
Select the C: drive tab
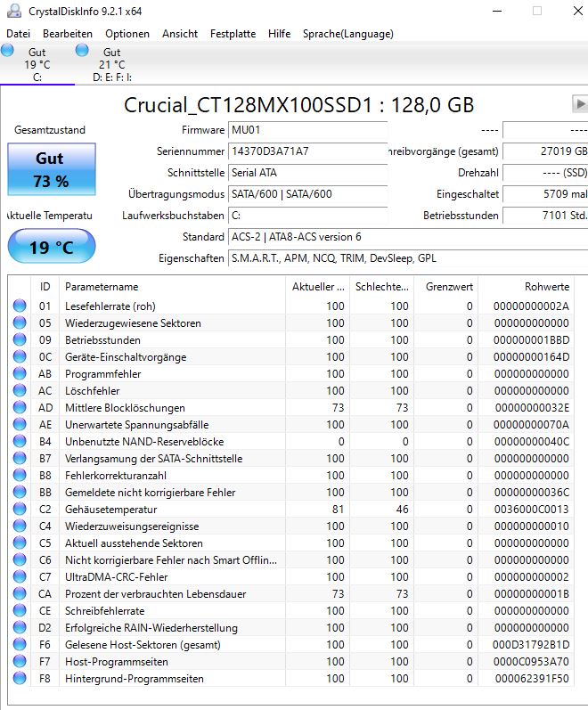(37, 64)
